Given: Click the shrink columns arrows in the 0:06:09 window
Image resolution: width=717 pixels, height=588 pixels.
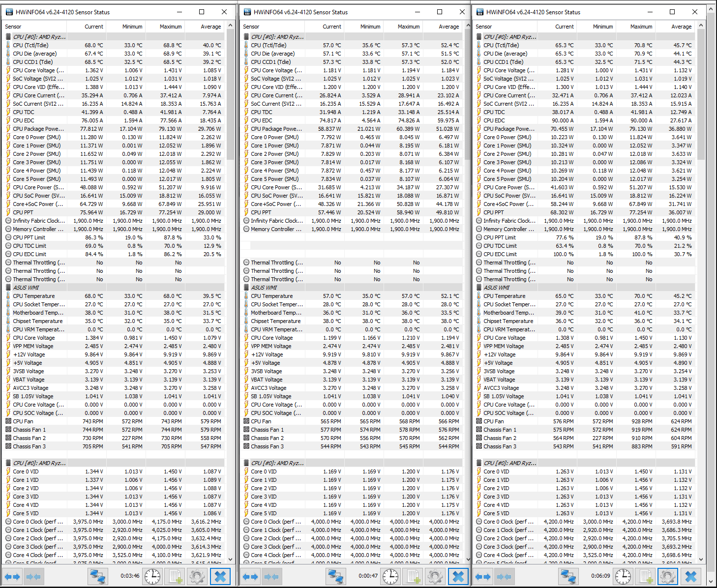Looking at the screenshot, I should click(x=504, y=576).
